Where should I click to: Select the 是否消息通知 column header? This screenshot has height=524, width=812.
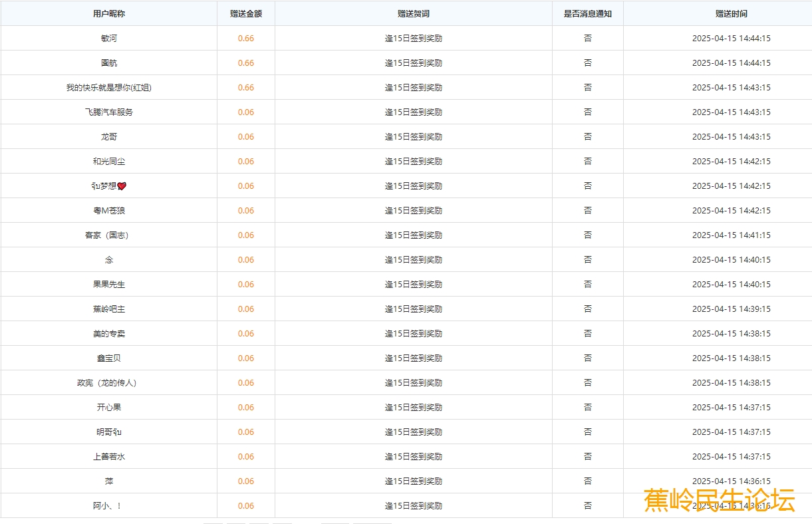[x=587, y=13]
